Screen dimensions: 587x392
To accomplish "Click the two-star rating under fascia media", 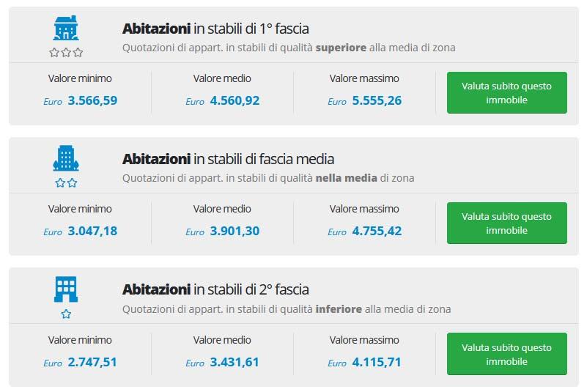I will 66,182.
